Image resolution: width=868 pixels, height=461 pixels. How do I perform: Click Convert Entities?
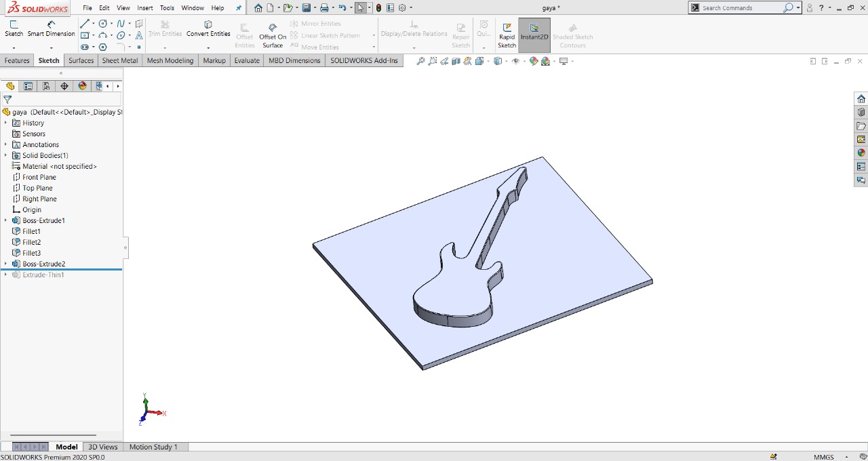tap(208, 29)
